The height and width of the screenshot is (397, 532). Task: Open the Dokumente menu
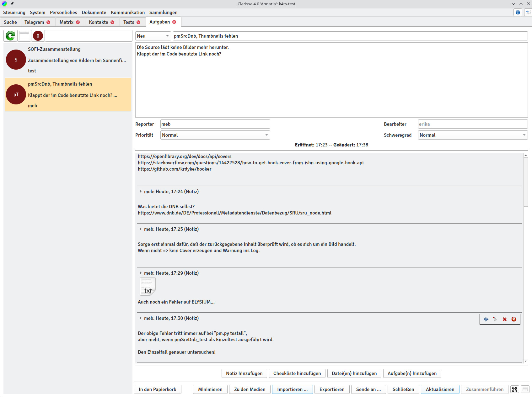point(94,13)
